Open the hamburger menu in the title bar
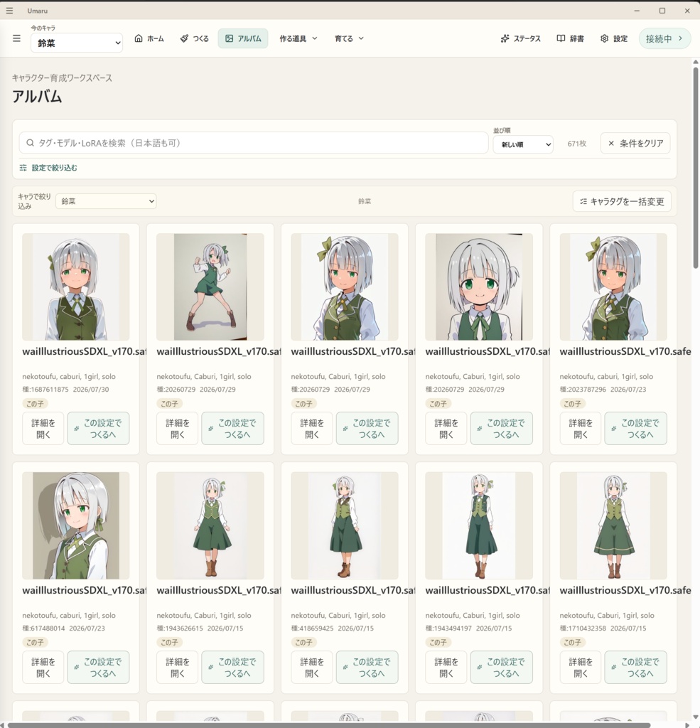The image size is (700, 728). (9, 10)
